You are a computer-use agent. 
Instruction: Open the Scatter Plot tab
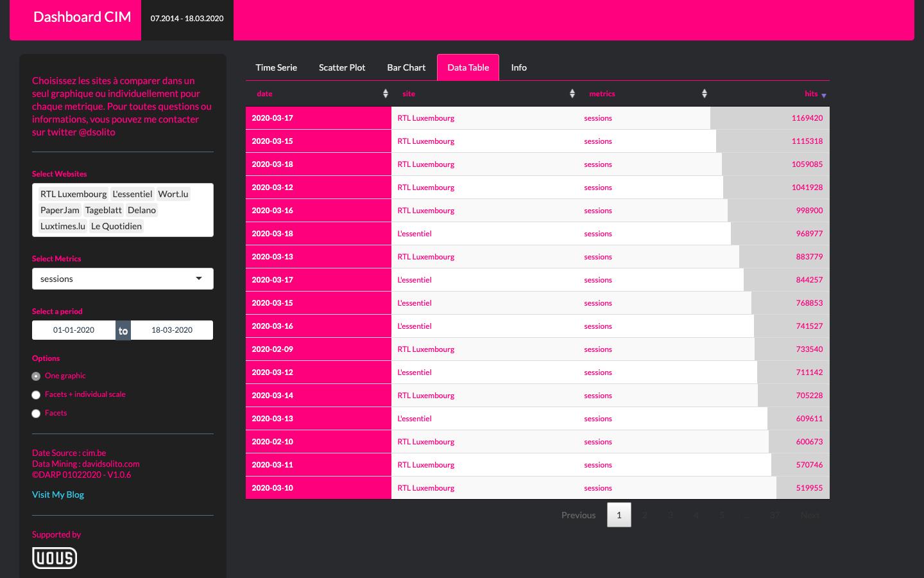[x=342, y=67]
